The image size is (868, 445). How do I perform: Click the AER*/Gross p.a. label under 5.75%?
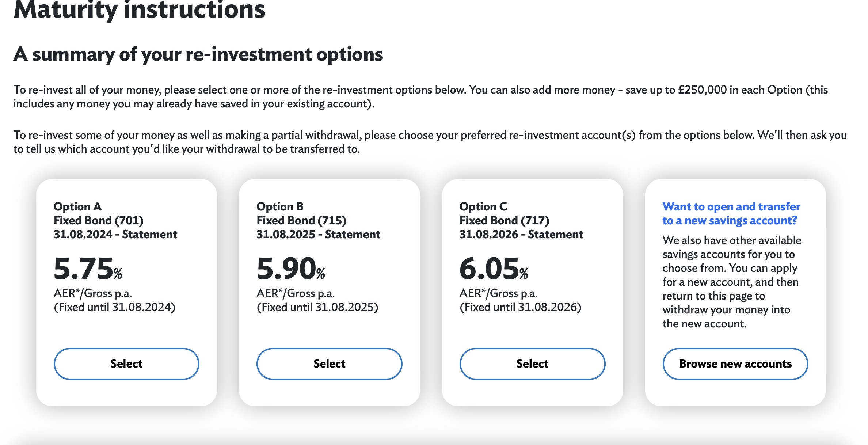(92, 293)
